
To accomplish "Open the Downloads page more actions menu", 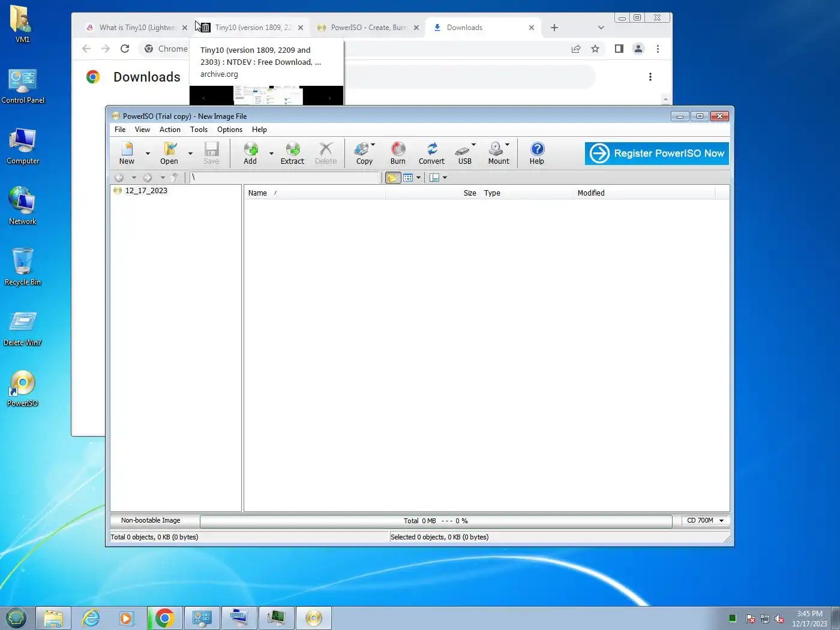I will coord(650,77).
